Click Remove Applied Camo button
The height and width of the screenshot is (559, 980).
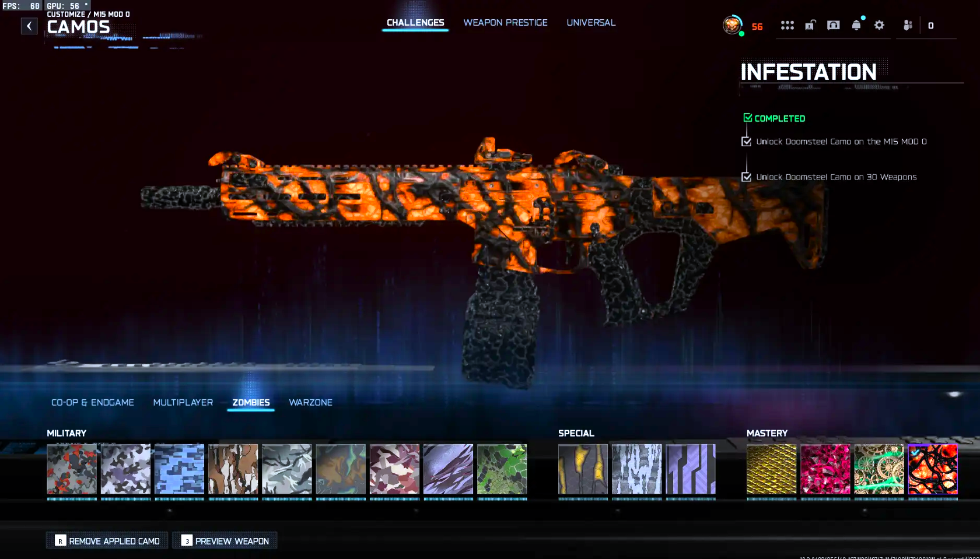(x=107, y=540)
